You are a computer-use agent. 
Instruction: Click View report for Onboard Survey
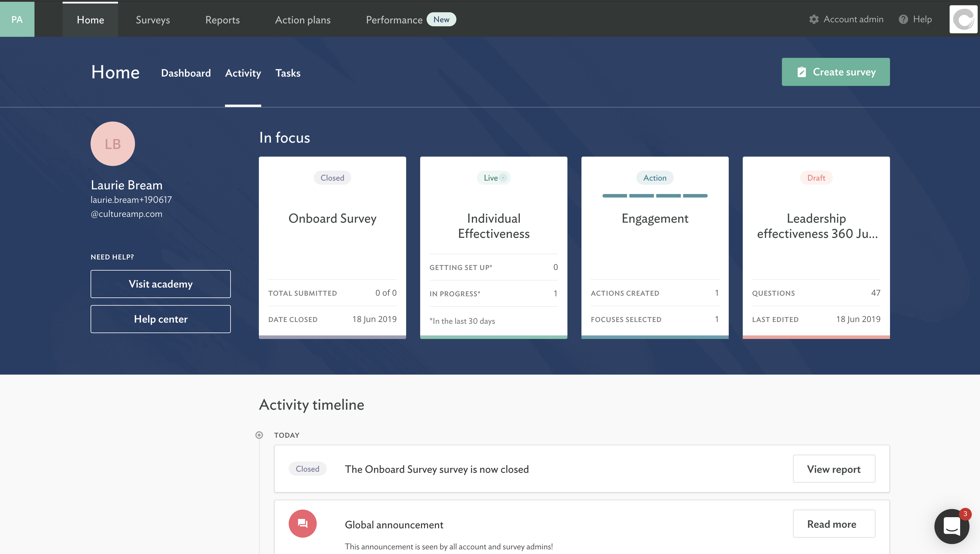[833, 468]
